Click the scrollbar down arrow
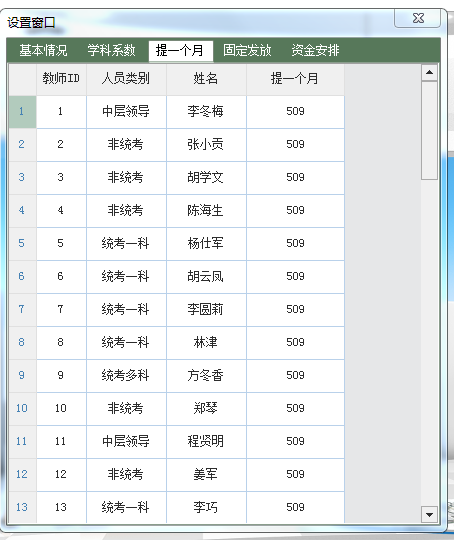 (429, 515)
